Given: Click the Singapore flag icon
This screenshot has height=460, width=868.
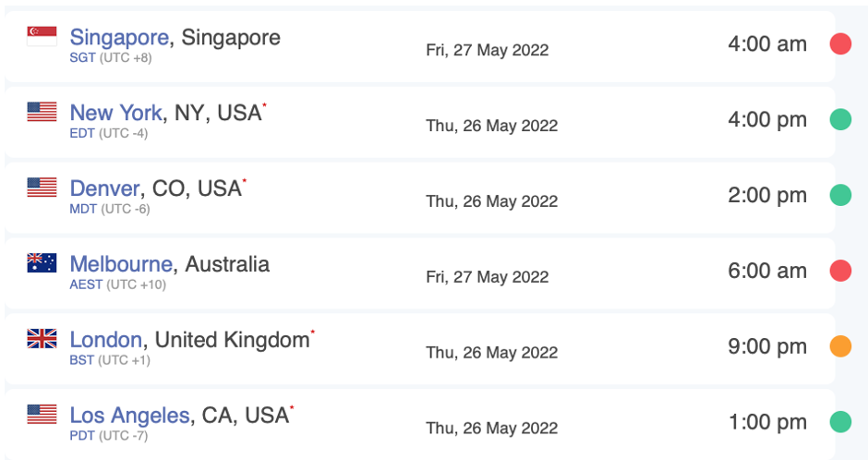Looking at the screenshot, I should (x=42, y=36).
